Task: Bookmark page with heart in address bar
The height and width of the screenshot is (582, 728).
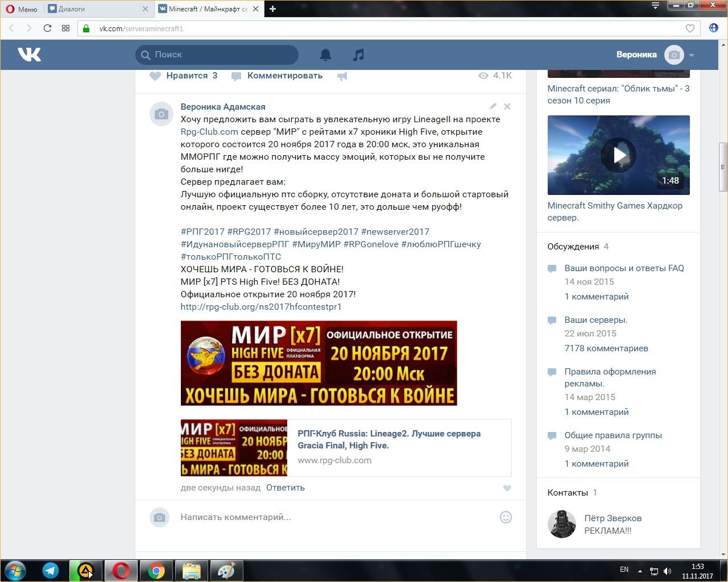Action: coord(690,28)
